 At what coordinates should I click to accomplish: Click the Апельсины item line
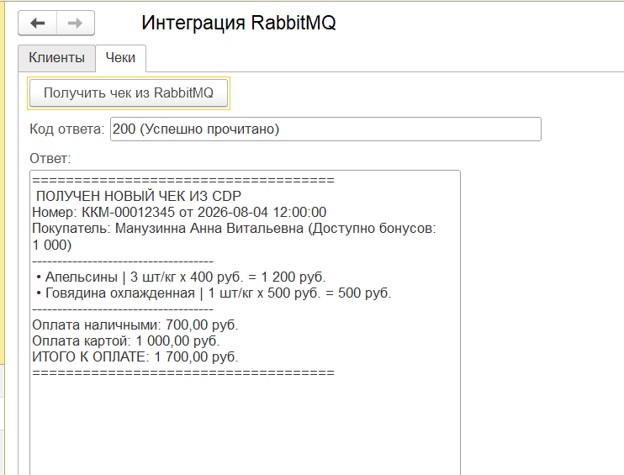(x=181, y=277)
